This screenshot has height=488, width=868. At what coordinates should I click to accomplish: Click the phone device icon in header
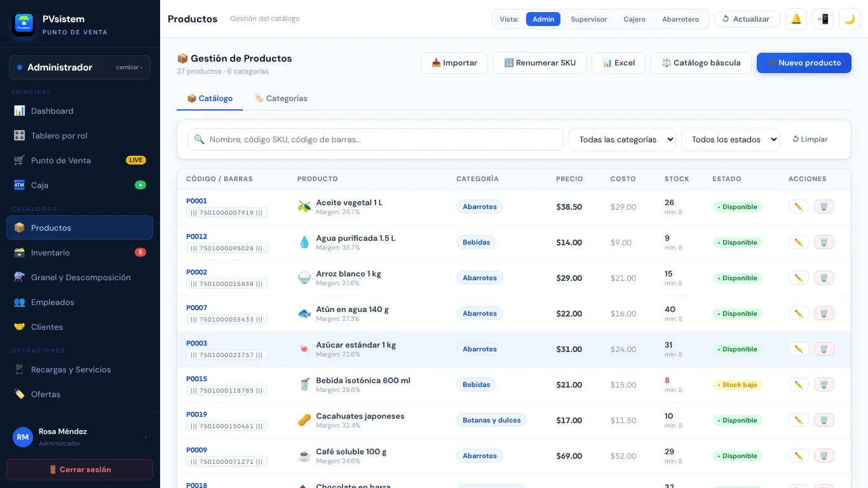click(x=823, y=19)
